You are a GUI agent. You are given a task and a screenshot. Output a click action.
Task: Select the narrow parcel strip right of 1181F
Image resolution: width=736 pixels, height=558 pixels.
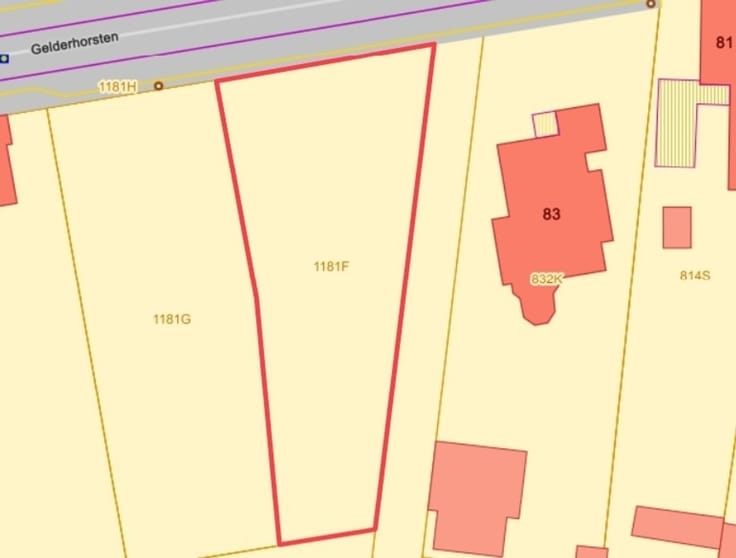(427, 291)
